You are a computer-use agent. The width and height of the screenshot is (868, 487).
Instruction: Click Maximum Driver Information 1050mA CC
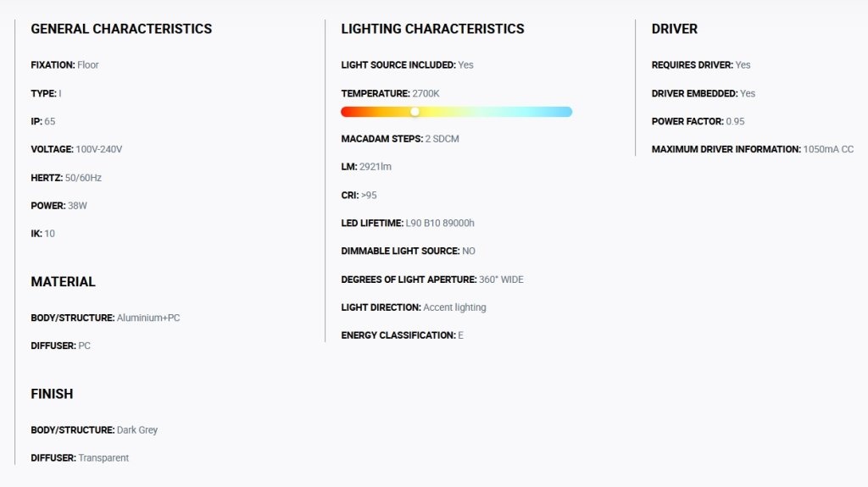click(x=753, y=149)
